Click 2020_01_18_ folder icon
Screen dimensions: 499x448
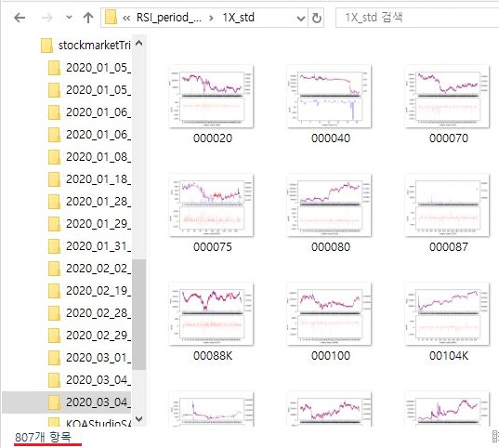point(55,179)
